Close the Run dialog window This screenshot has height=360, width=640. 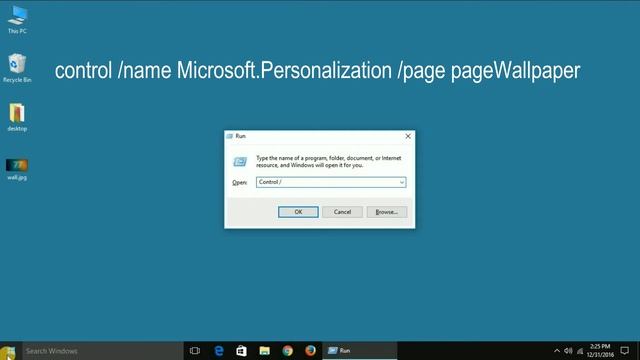click(408, 136)
